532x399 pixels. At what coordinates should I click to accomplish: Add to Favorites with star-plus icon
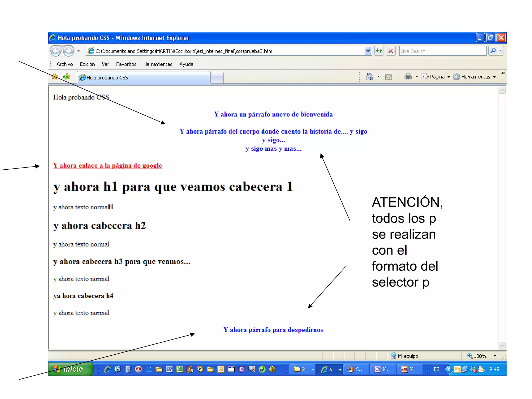click(x=67, y=77)
